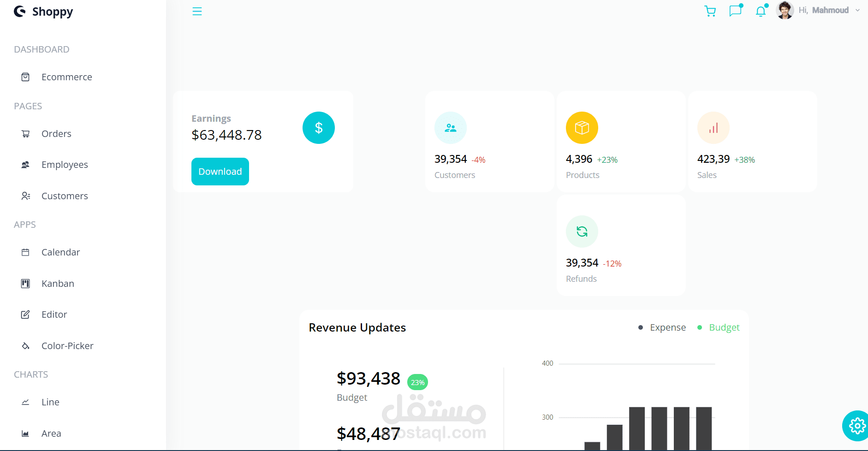Toggle the sidebar hamburger menu
868x451 pixels.
click(x=197, y=12)
